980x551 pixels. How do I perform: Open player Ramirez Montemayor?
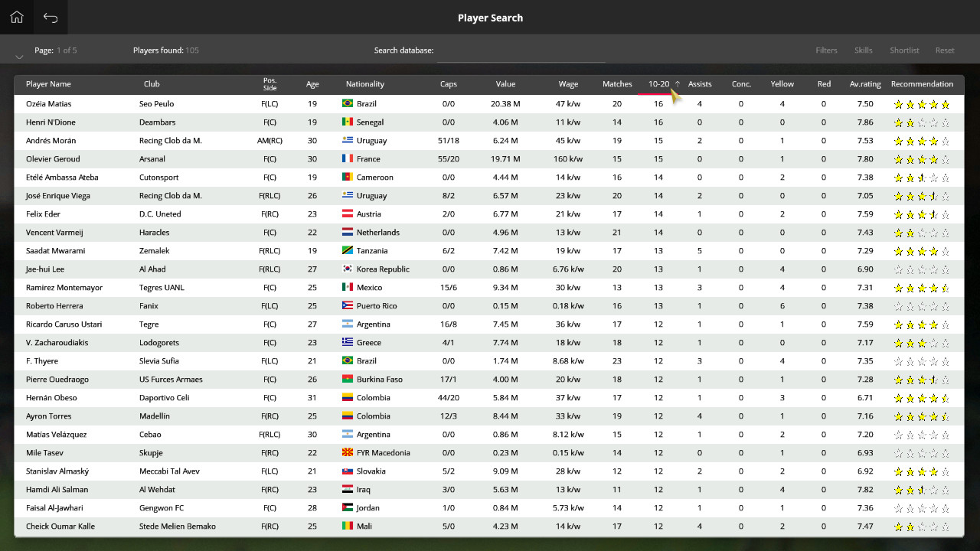(64, 288)
